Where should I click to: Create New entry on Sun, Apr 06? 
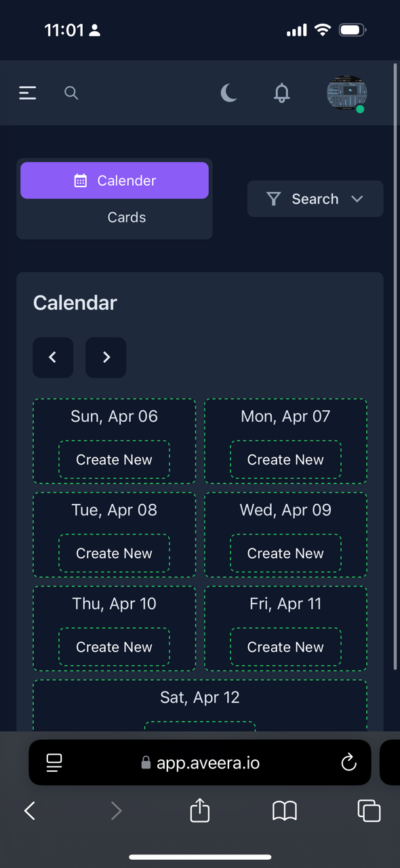click(114, 460)
